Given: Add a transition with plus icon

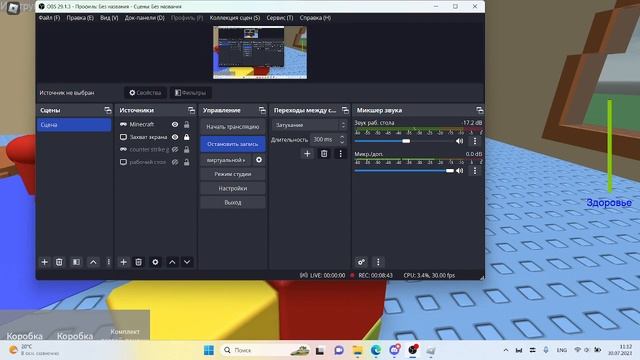Looking at the screenshot, I should [307, 154].
